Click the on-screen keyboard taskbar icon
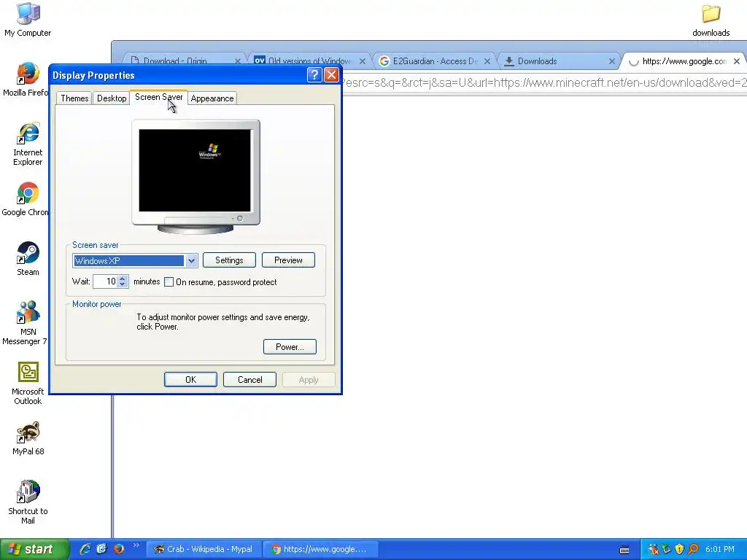 point(624,550)
